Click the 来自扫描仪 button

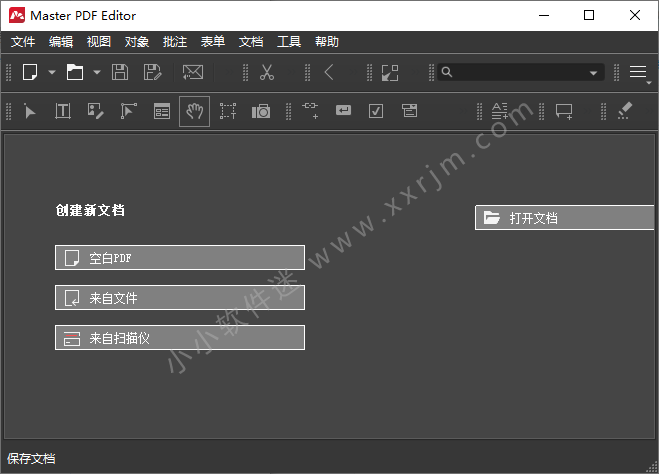(180, 338)
